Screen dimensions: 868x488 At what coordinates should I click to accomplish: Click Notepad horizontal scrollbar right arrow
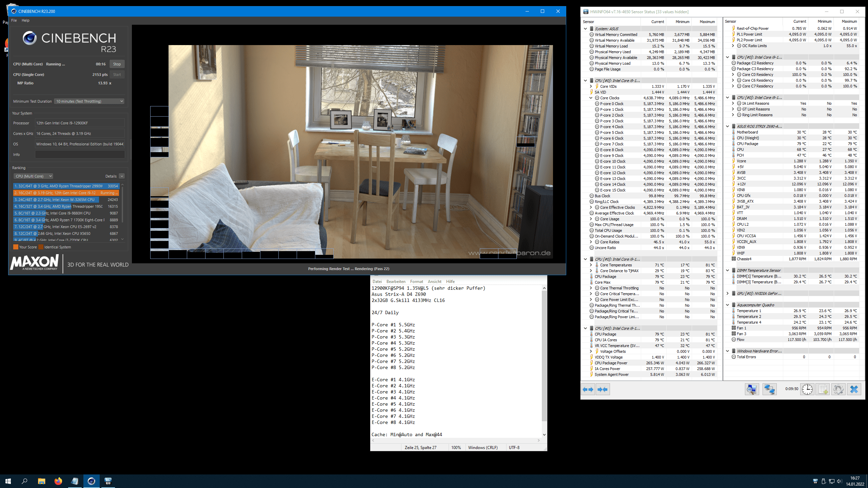click(x=539, y=441)
